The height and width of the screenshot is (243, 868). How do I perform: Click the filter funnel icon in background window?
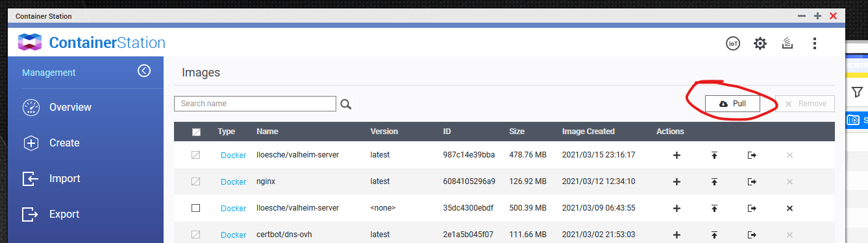(858, 92)
